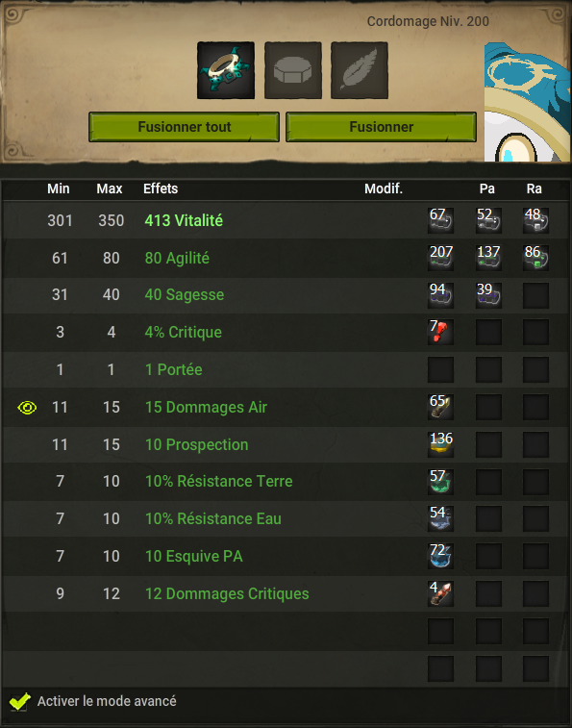Use the 136 Prospection rune

(440, 445)
